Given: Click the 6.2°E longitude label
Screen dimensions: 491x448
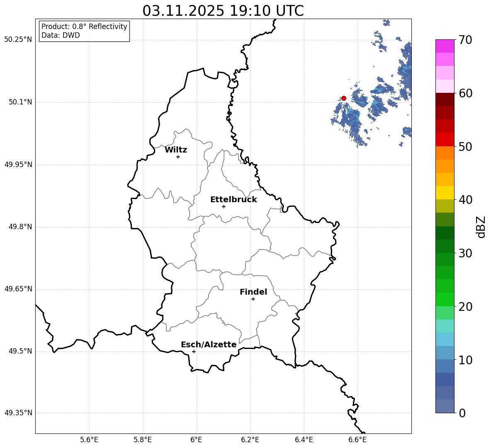Looking at the screenshot, I should pyautogui.click(x=250, y=440).
